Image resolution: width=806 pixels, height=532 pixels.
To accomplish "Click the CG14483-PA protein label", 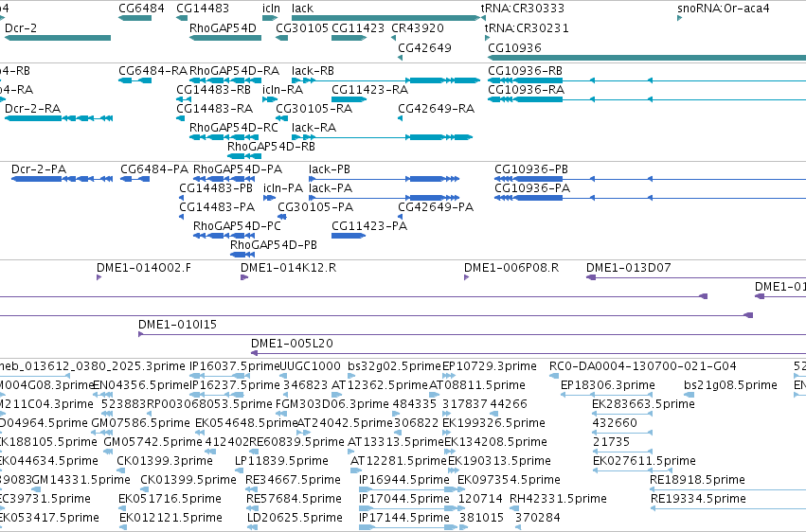I will 216,207.
